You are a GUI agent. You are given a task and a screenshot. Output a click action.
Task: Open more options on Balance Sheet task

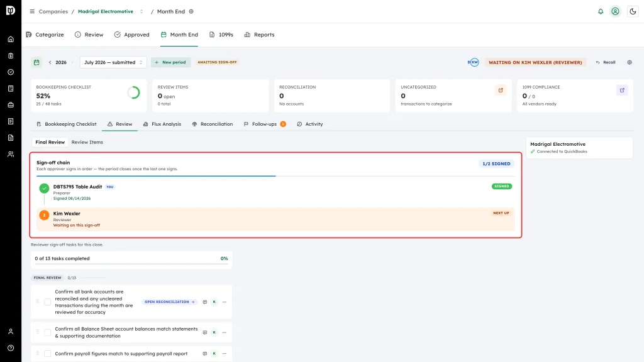[x=225, y=332]
